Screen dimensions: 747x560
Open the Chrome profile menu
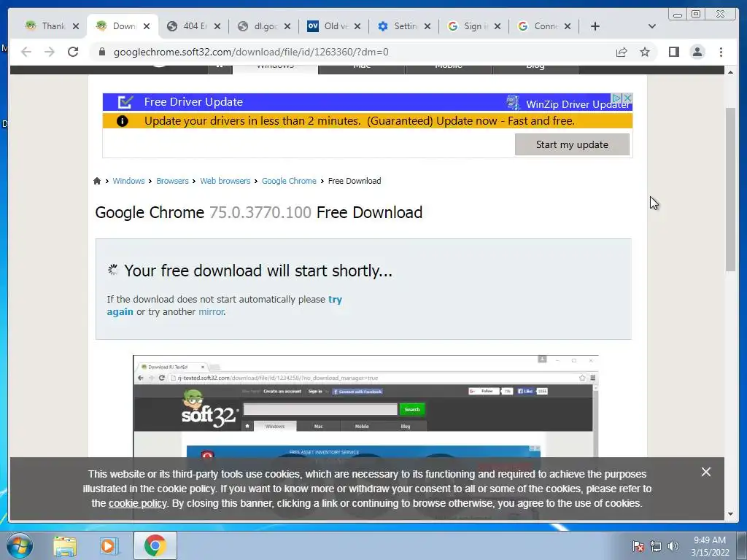(697, 52)
